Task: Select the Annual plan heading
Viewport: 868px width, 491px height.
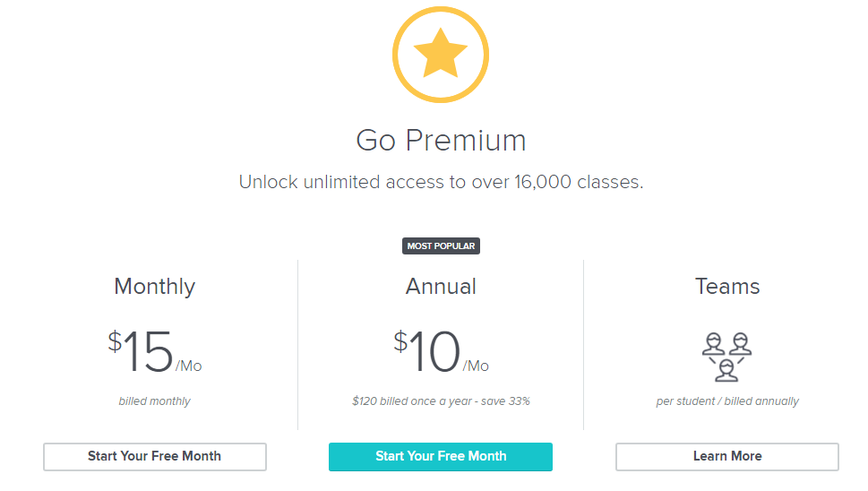Action: tap(441, 286)
